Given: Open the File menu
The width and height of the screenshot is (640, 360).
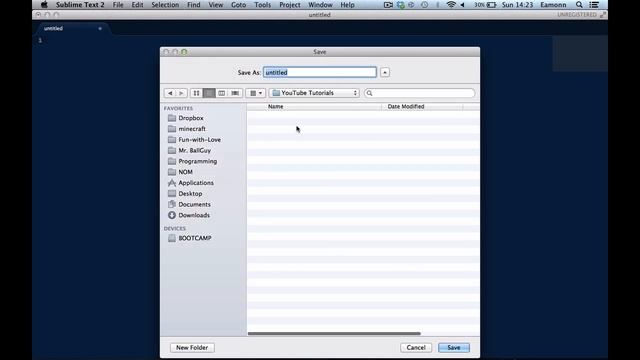Looking at the screenshot, I should [x=118, y=5].
